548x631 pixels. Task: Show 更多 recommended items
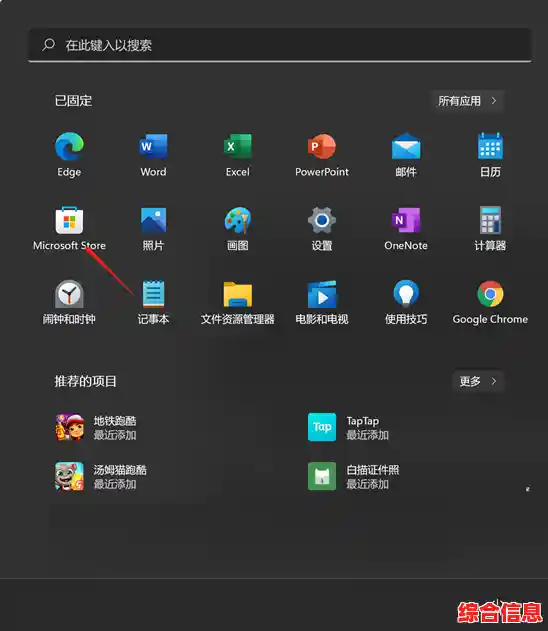[478, 381]
